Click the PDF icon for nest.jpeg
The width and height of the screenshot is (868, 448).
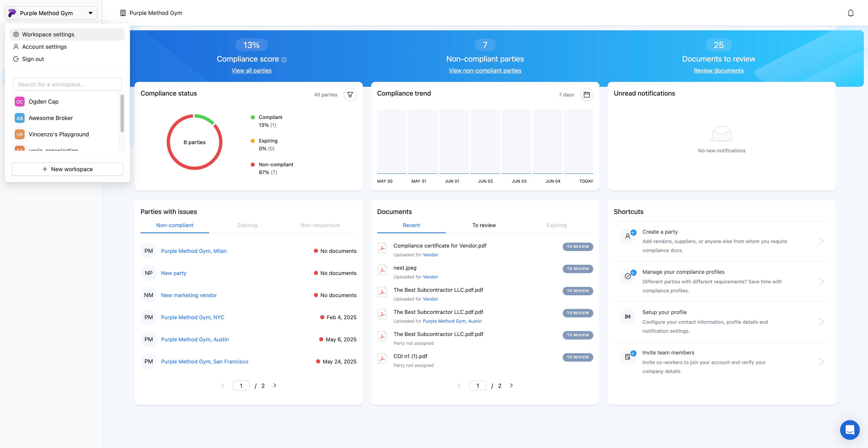tap(382, 270)
